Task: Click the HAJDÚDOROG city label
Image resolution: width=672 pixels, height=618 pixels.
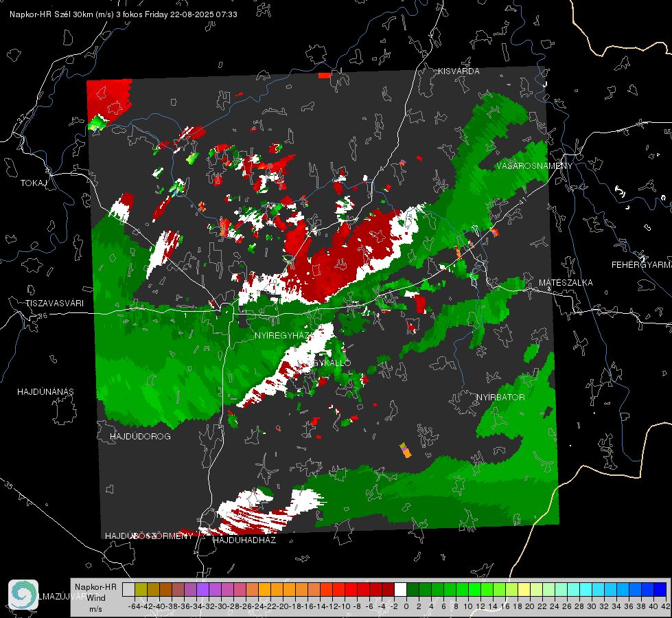Action: pos(140,437)
